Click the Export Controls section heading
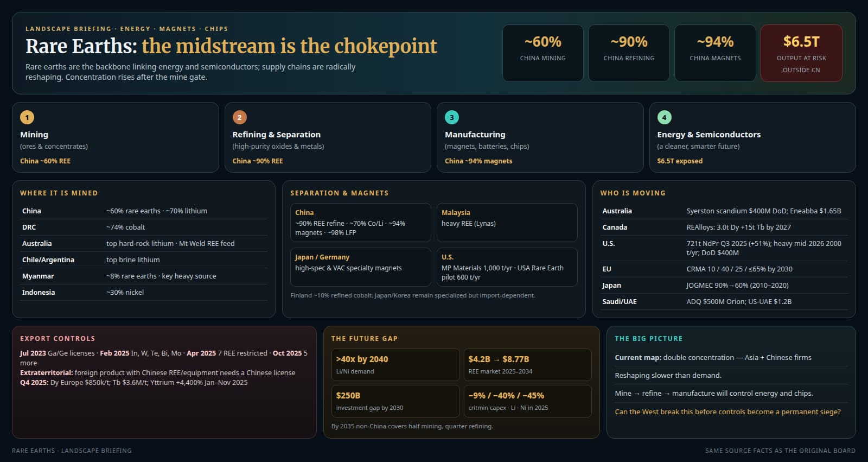 pyautogui.click(x=58, y=339)
